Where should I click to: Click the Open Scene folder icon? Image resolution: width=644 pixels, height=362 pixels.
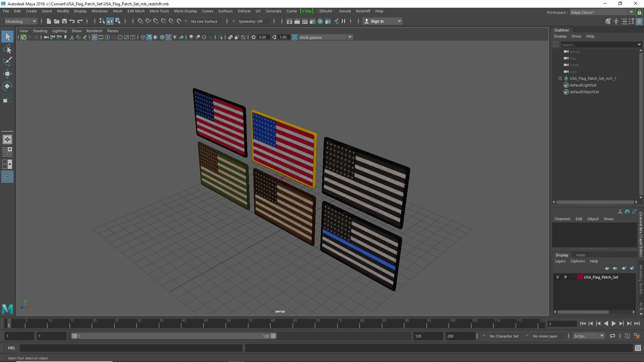tap(56, 21)
